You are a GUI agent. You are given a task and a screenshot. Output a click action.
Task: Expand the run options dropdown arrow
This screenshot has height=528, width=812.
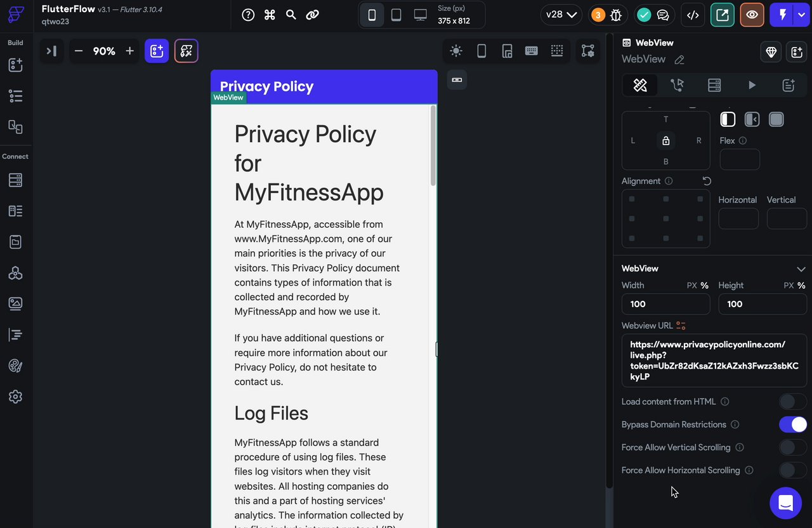tap(801, 15)
